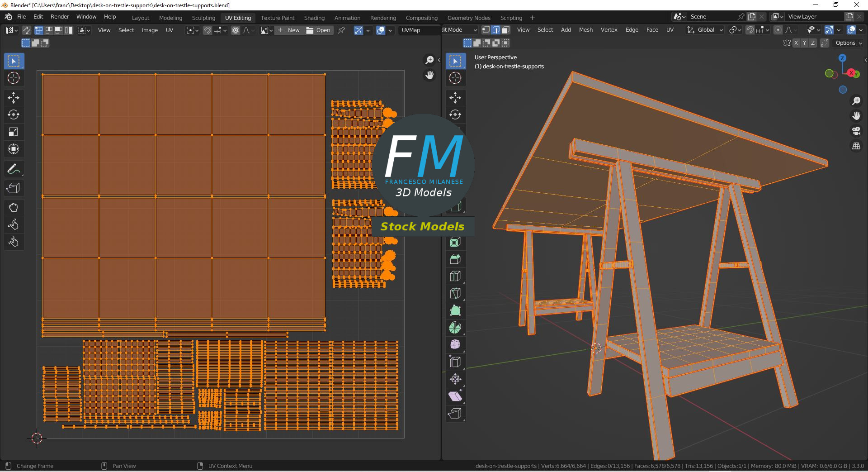Screen dimensions: 868x472
Task: Select the 3D viewport Inset Faces tool
Action: tap(455, 242)
